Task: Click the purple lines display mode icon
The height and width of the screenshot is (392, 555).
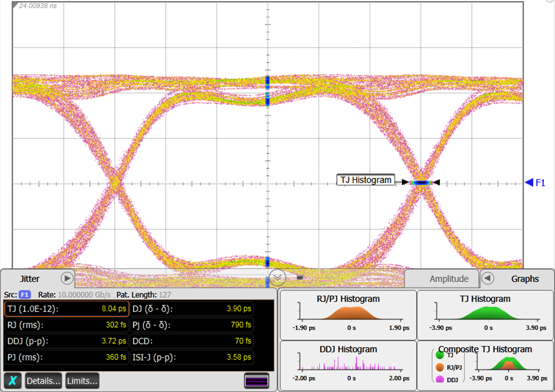Action: 256,381
